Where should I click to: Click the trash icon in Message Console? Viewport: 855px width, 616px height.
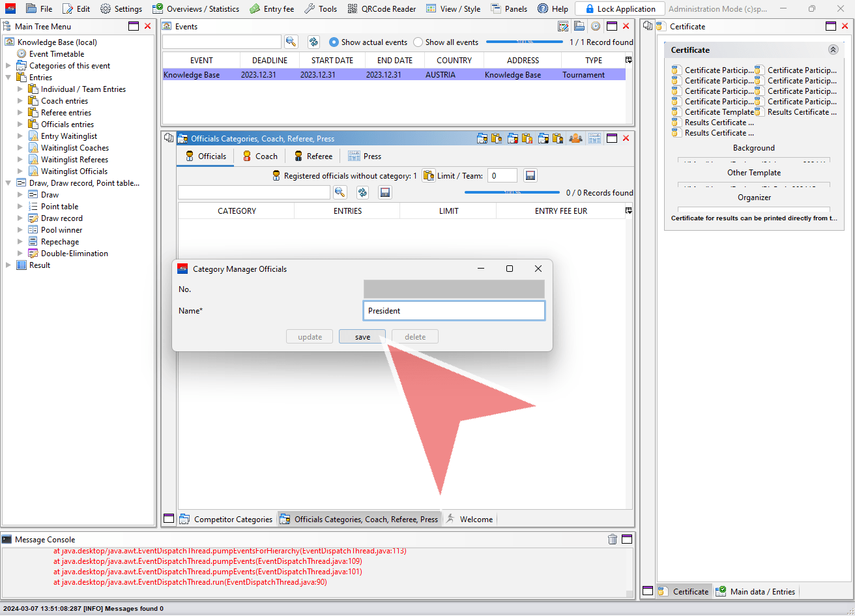[613, 539]
